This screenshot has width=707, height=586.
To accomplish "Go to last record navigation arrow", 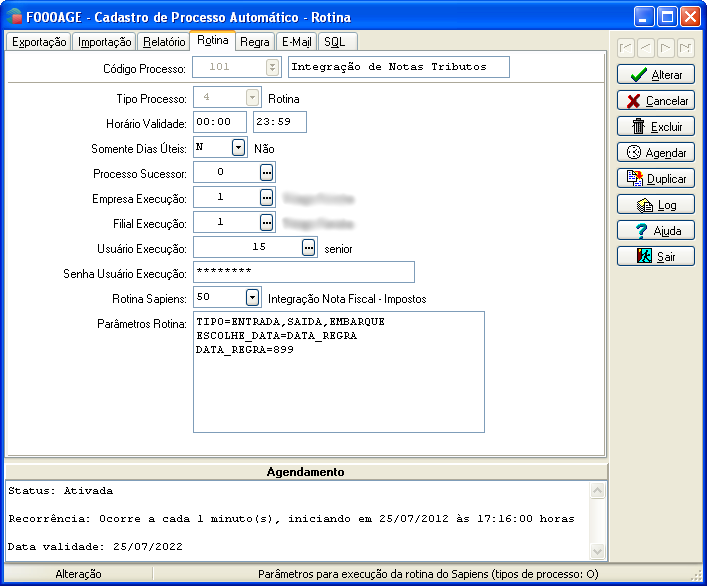I will pyautogui.click(x=685, y=47).
